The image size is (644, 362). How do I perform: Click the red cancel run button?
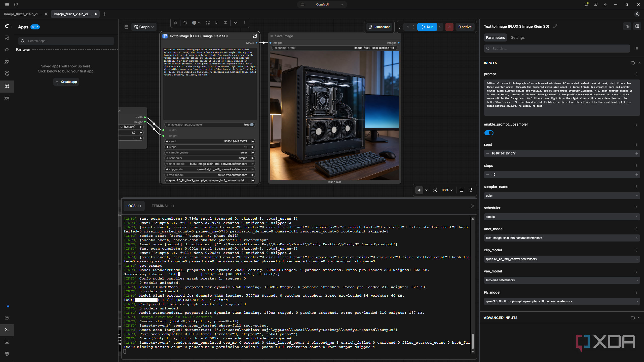(449, 27)
